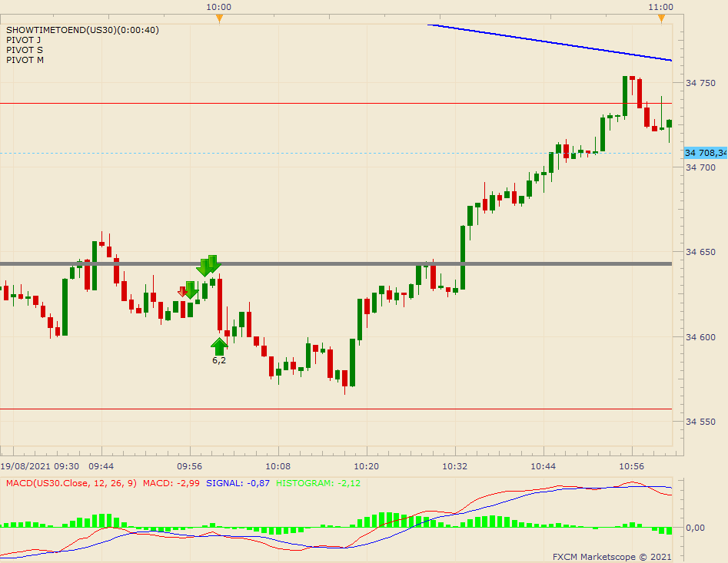Click the orange session marker under 10:00
Screen dimensions: 728x563
pyautogui.click(x=219, y=18)
